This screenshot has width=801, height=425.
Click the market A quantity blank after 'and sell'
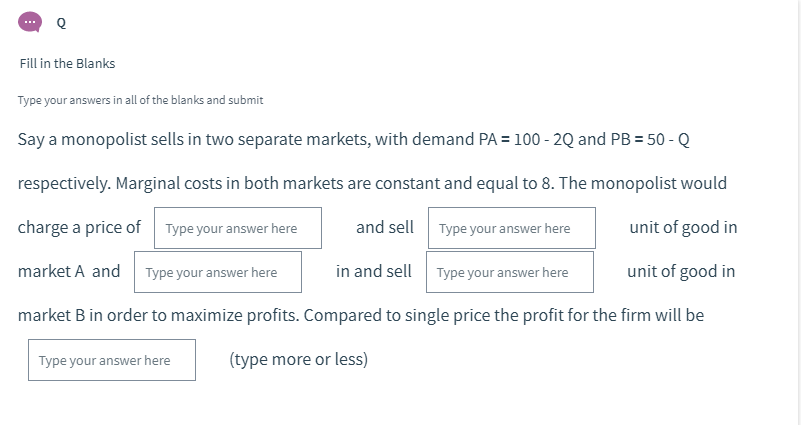[x=511, y=228]
